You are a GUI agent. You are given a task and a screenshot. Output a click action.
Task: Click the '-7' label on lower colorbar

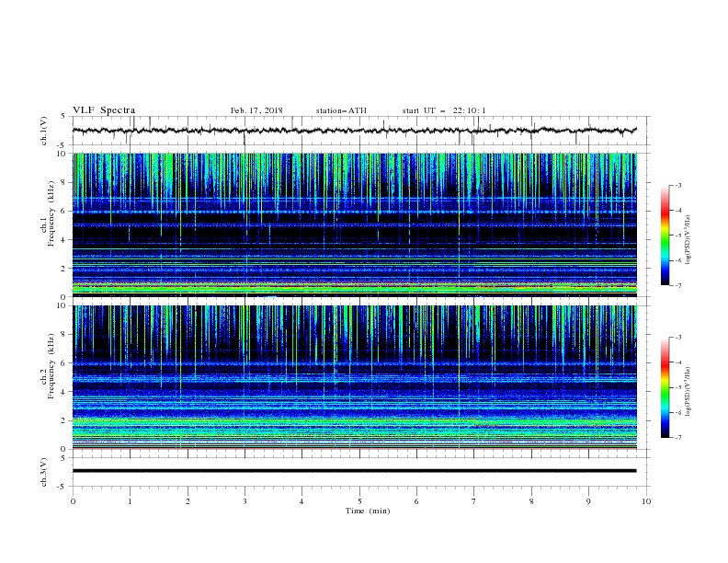(x=677, y=438)
